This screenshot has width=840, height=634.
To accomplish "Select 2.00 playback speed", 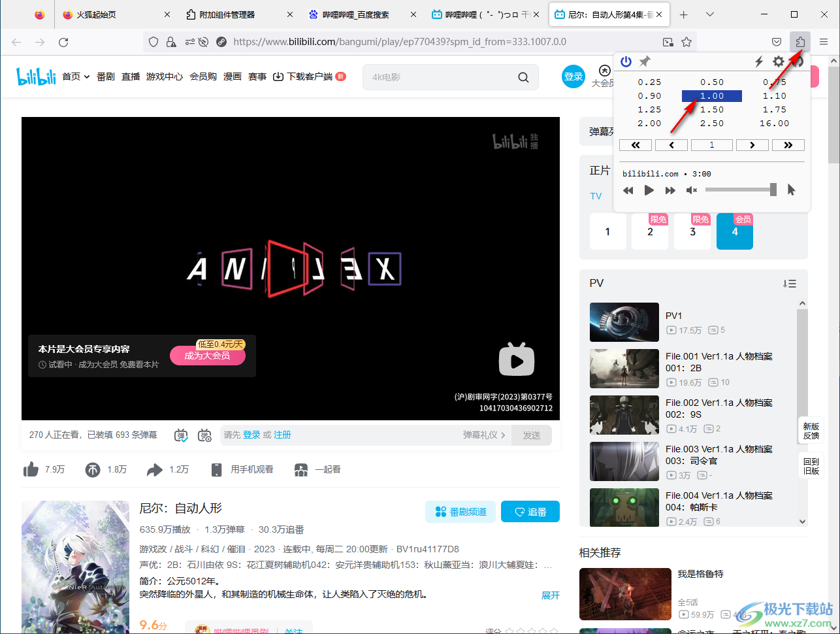I will [649, 124].
